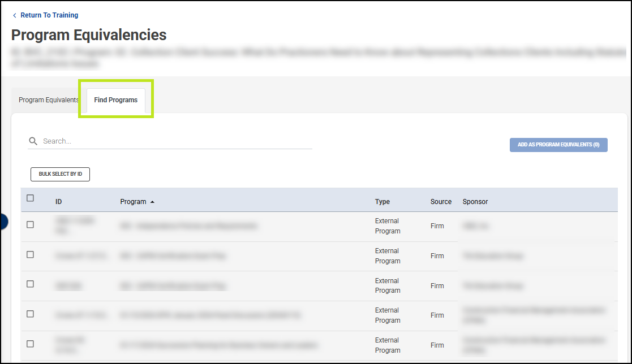632x364 pixels.
Task: Focus the Search text field
Action: tap(175, 141)
